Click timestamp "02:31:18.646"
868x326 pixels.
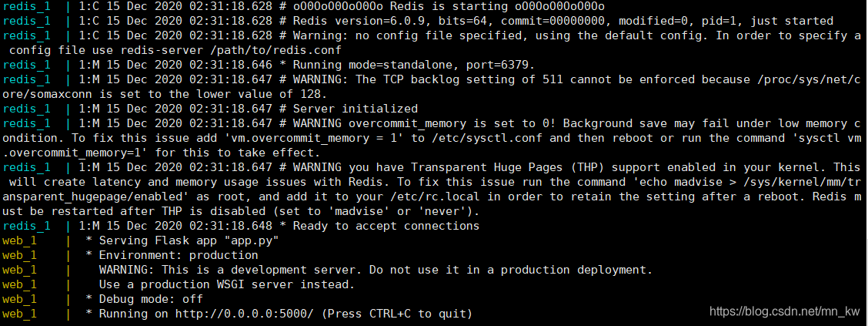point(230,64)
